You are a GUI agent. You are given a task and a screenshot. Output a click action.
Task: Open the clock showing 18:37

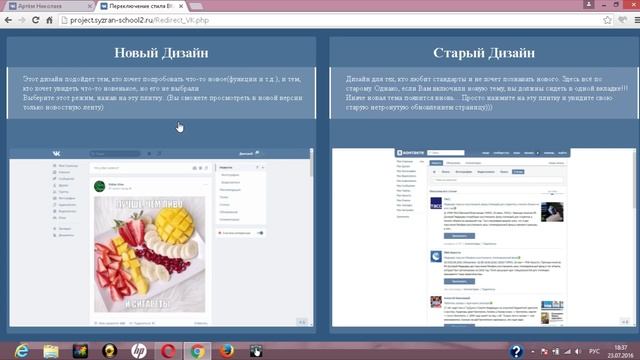tap(621, 351)
